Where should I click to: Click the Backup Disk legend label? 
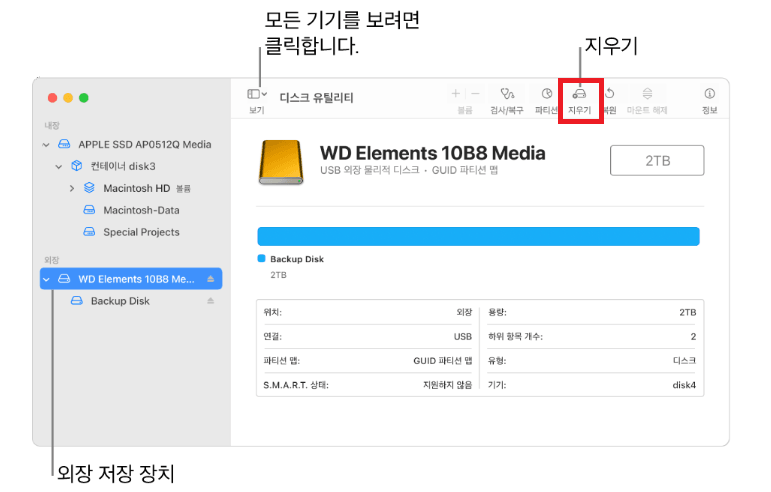(297, 259)
